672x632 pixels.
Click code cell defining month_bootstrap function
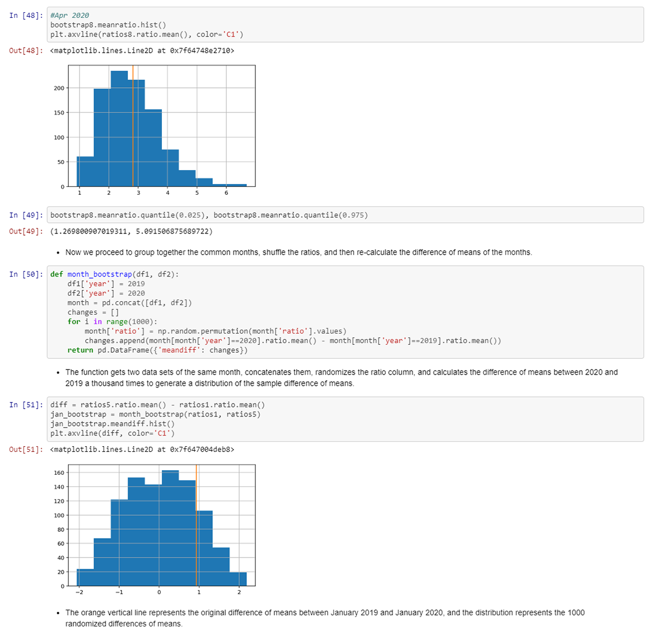tap(345, 312)
